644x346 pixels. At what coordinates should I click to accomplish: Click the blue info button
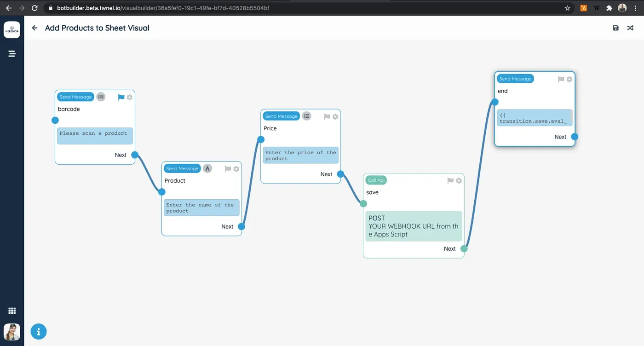click(x=39, y=331)
